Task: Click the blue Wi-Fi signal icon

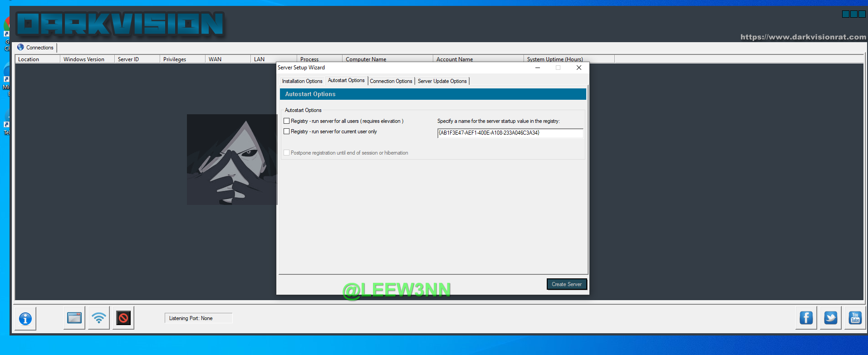Action: [99, 318]
